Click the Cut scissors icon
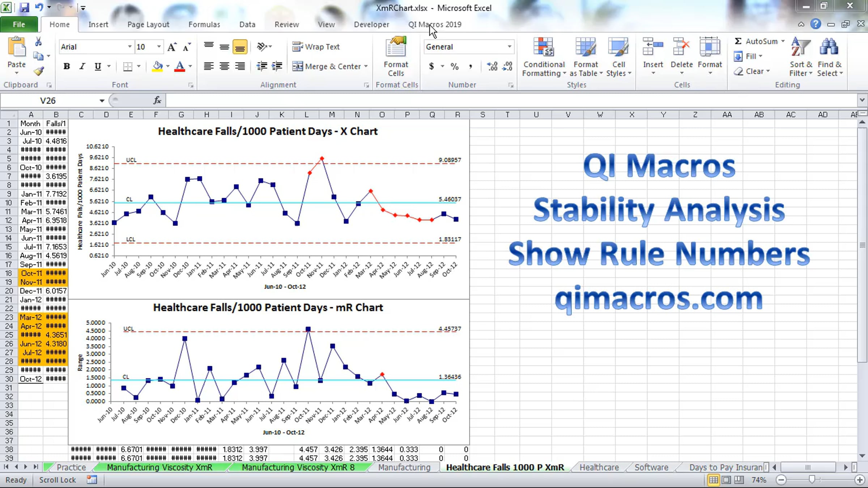868x488 pixels. (38, 42)
